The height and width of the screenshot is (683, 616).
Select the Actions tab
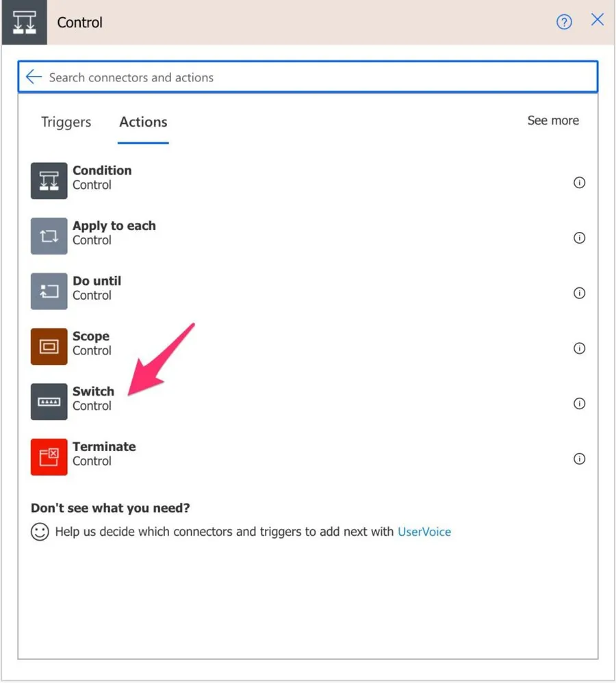tap(143, 122)
